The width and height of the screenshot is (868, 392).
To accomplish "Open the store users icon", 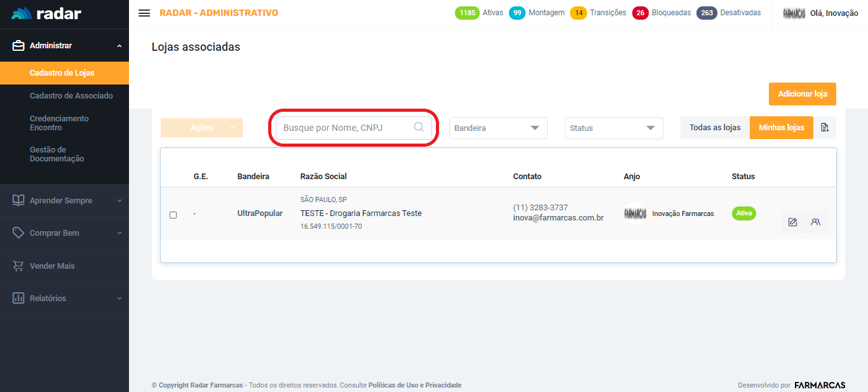I will point(815,222).
